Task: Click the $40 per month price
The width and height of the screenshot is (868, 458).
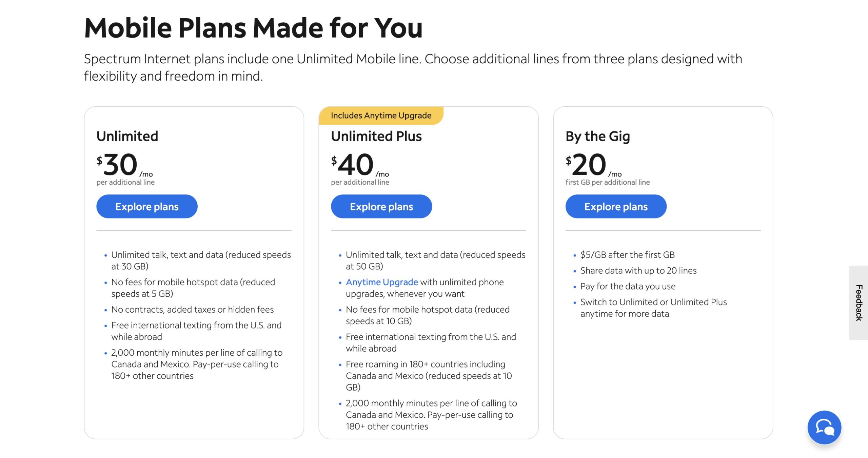Action: tap(355, 165)
